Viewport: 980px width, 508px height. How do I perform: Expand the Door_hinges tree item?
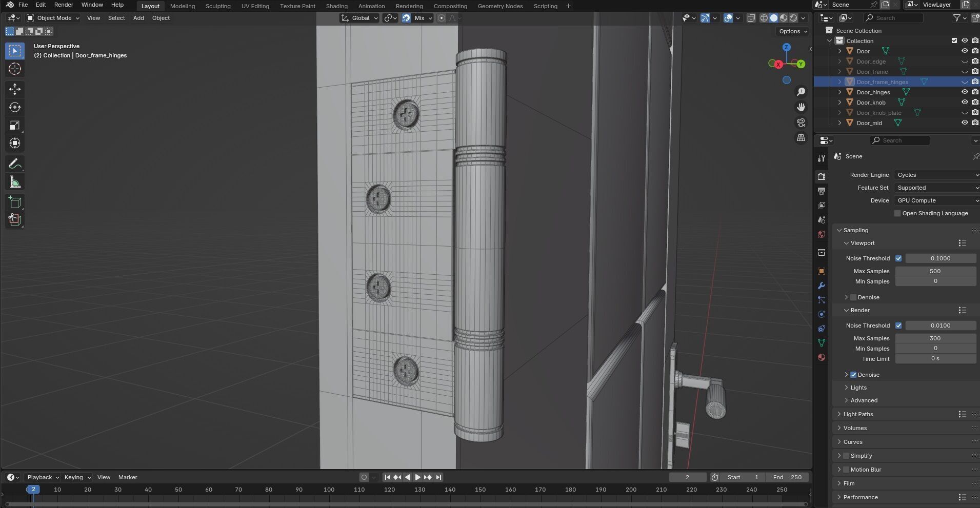[x=839, y=92]
